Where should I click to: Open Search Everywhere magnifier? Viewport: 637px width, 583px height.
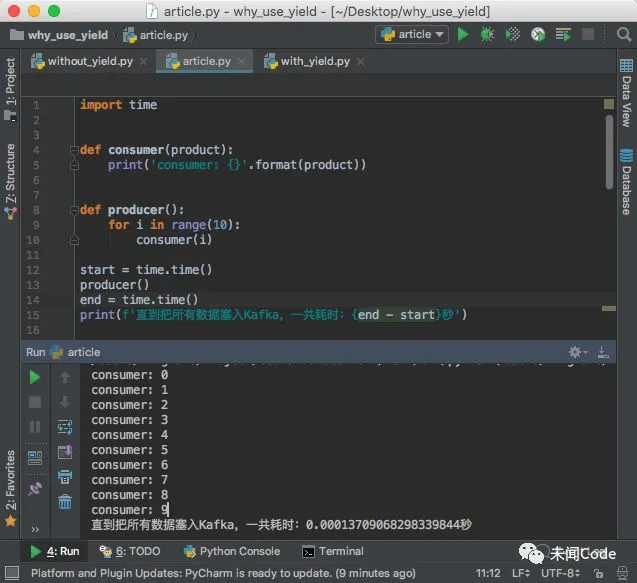[x=624, y=35]
